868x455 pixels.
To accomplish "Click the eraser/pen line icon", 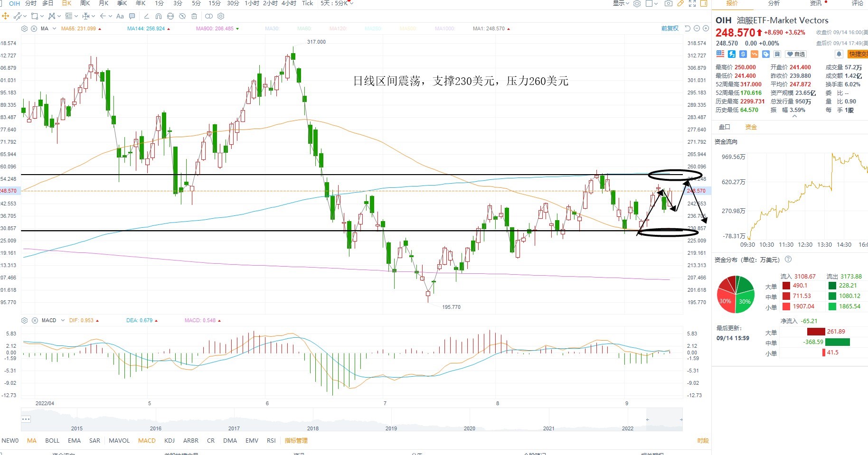I will click(146, 16).
